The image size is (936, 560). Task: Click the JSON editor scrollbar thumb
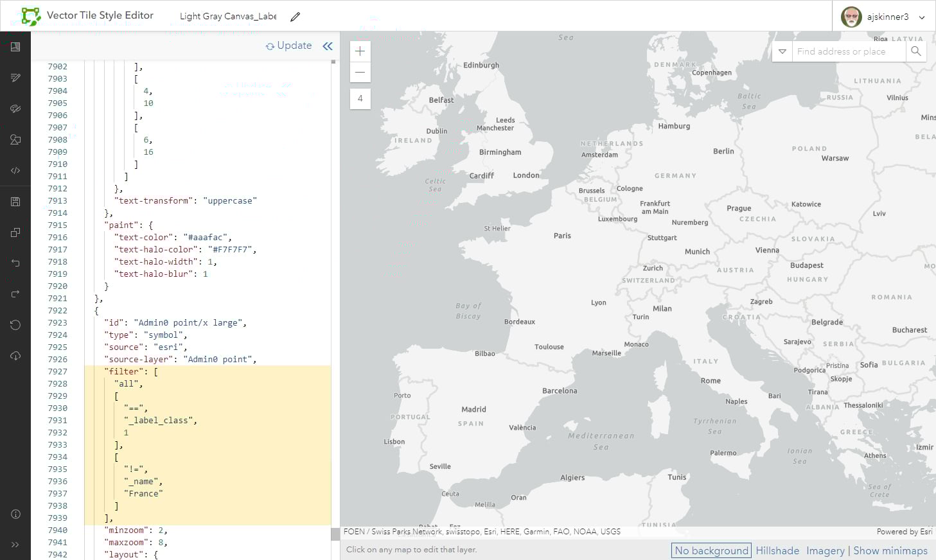[335, 534]
